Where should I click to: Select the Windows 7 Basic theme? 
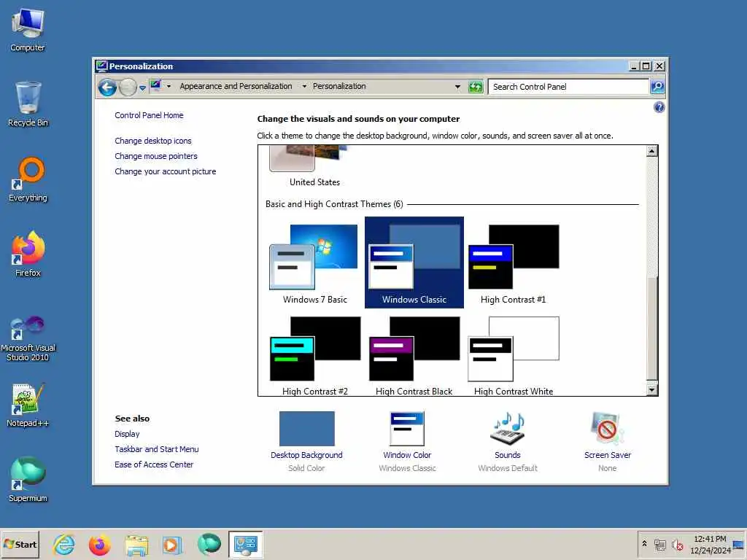point(315,262)
